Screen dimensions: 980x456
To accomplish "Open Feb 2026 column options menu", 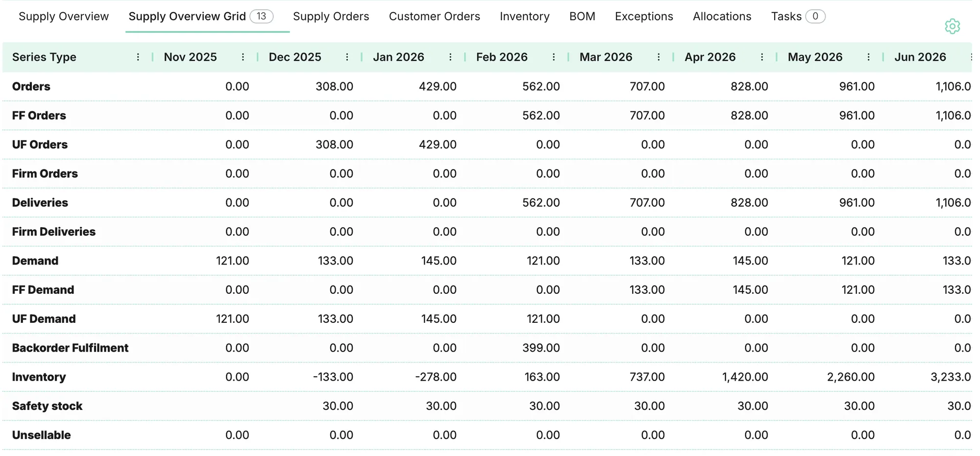I will [554, 57].
